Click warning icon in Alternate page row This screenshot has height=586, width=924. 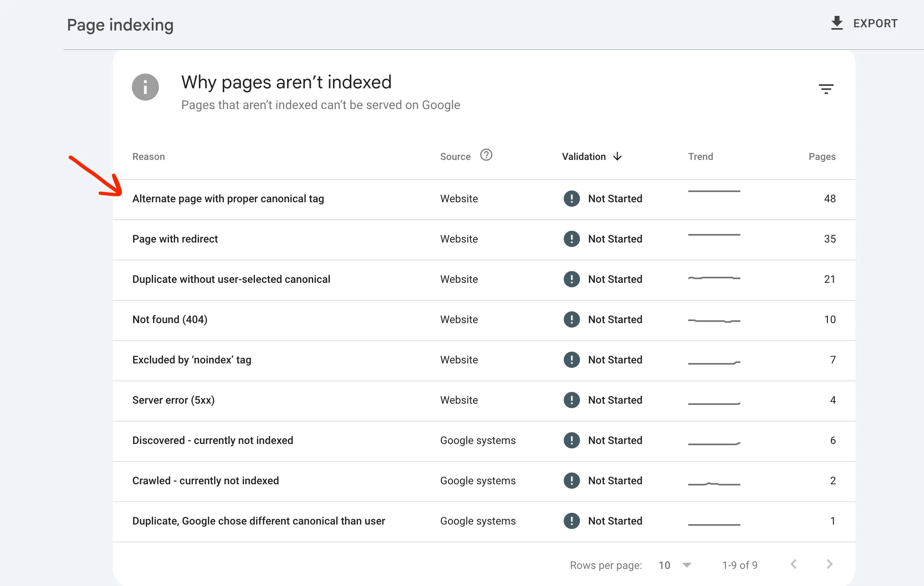[x=572, y=199]
